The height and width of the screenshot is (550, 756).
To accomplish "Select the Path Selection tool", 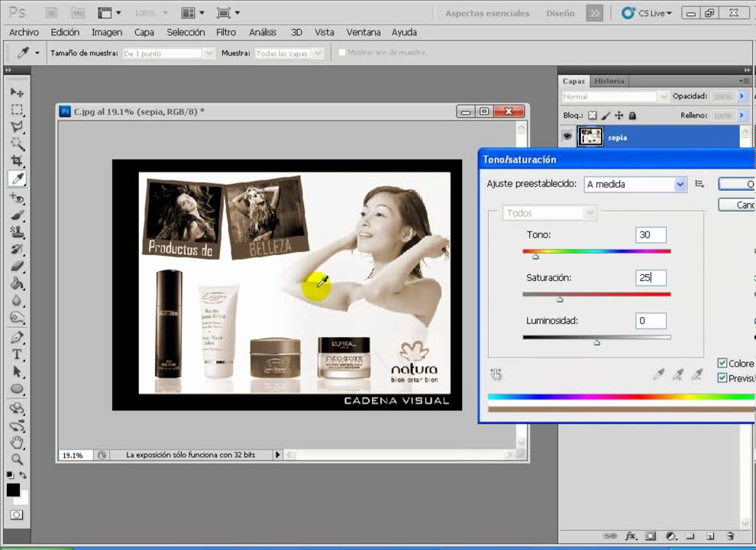I will tap(17, 371).
